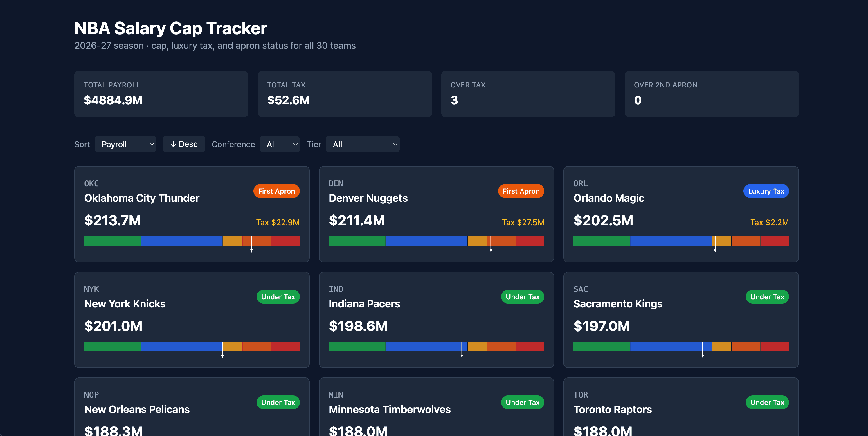Toggle the Desc sort direction button
This screenshot has height=436, width=868.
pos(184,144)
